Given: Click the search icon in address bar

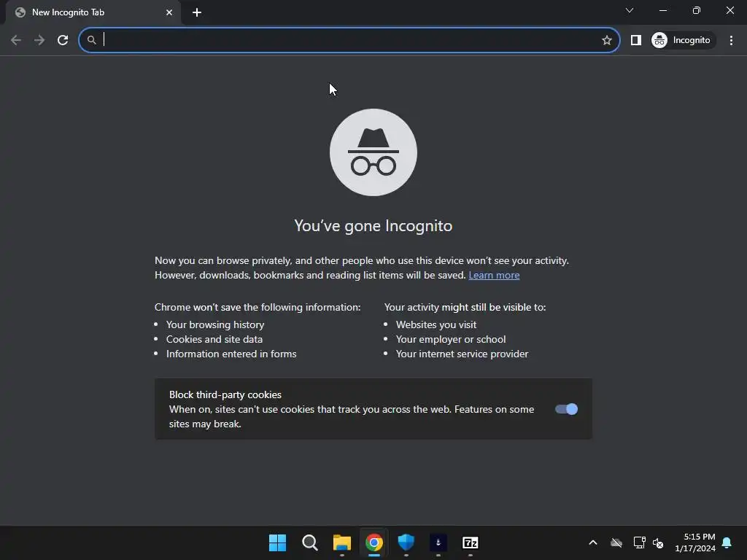Looking at the screenshot, I should (x=91, y=40).
